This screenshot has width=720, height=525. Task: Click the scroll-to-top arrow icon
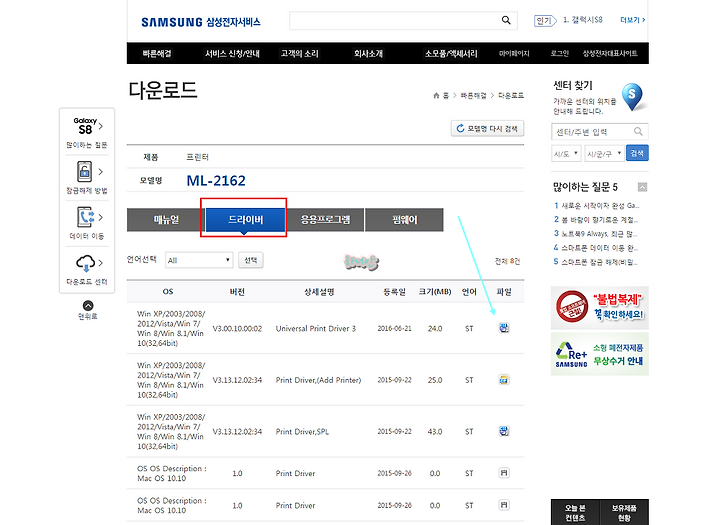pyautogui.click(x=88, y=306)
